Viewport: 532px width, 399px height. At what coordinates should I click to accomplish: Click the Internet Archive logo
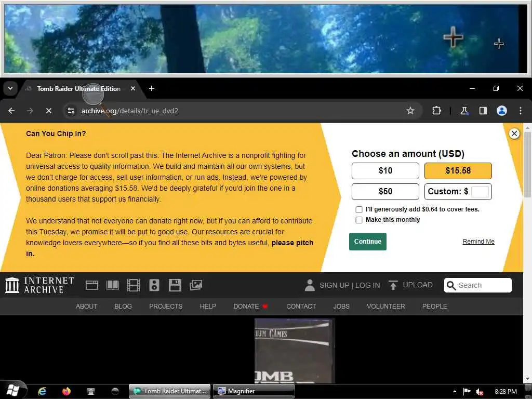coord(39,285)
